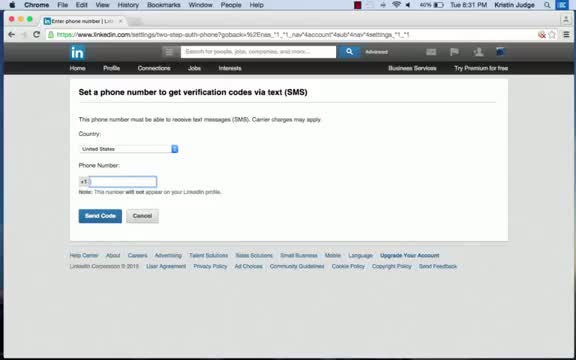
Task: Click the Community Guidelines footer link
Action: point(297,266)
